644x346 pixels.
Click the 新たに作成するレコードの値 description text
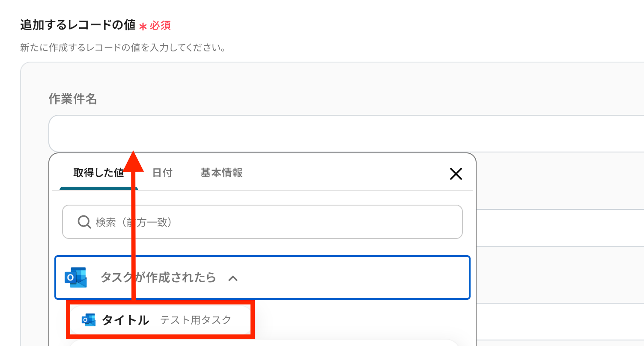pos(123,47)
